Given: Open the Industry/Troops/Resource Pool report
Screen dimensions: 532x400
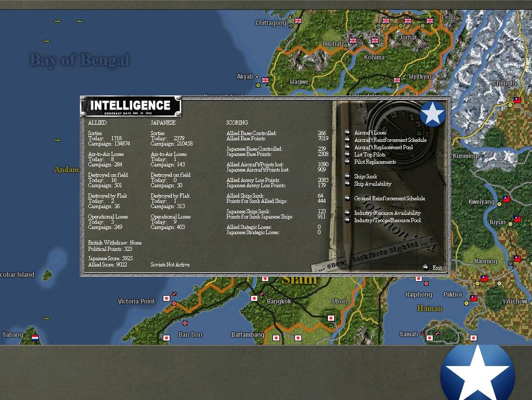Looking at the screenshot, I should click(x=387, y=220).
